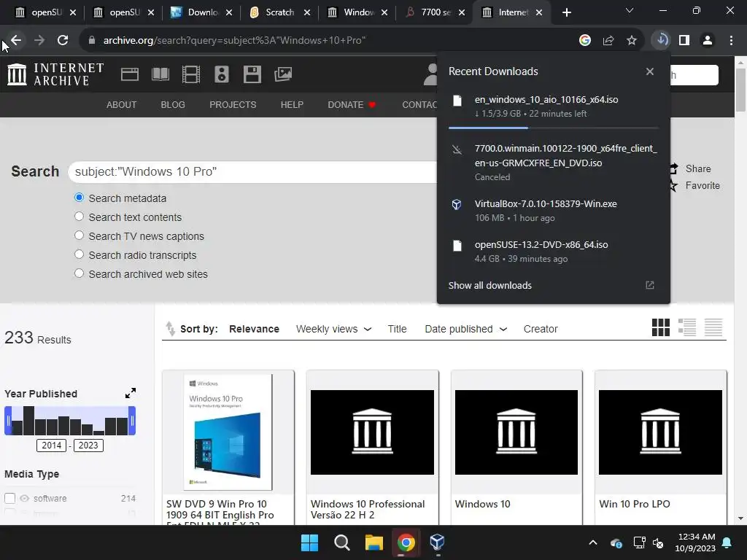This screenshot has width=747, height=560.
Task: Open the Software floppy disk icon
Action: [252, 74]
